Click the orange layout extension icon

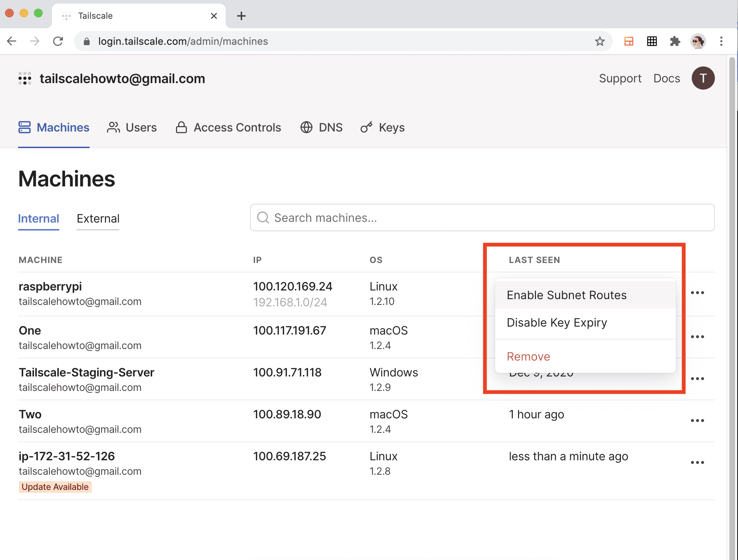pos(629,42)
